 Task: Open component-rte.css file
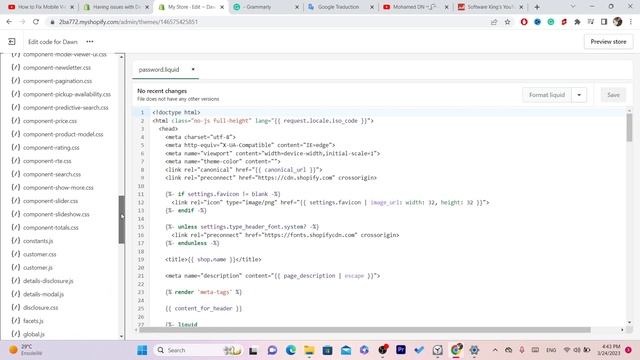47,161
